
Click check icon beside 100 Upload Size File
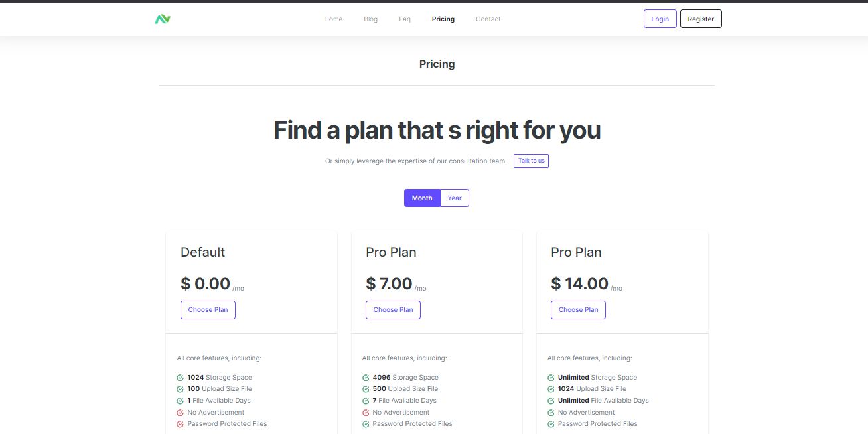tap(180, 389)
